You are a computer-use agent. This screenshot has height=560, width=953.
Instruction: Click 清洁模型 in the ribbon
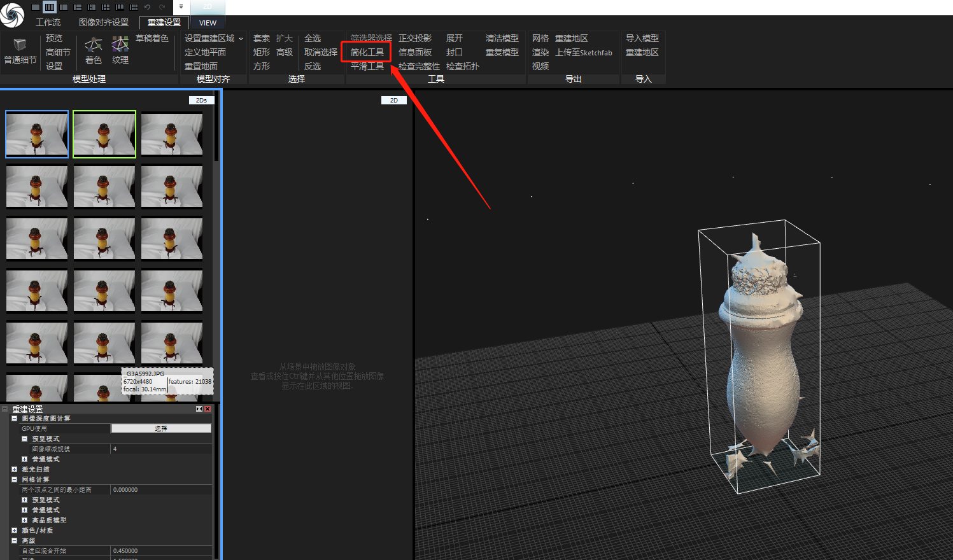[502, 38]
